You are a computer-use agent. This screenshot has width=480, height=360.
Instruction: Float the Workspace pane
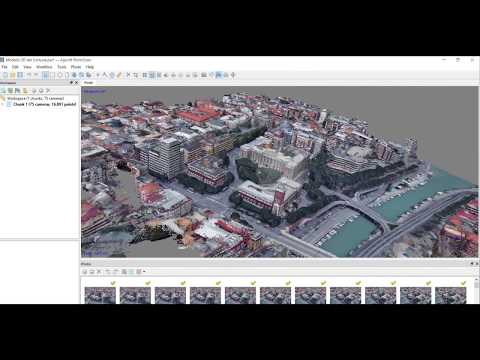click(71, 82)
